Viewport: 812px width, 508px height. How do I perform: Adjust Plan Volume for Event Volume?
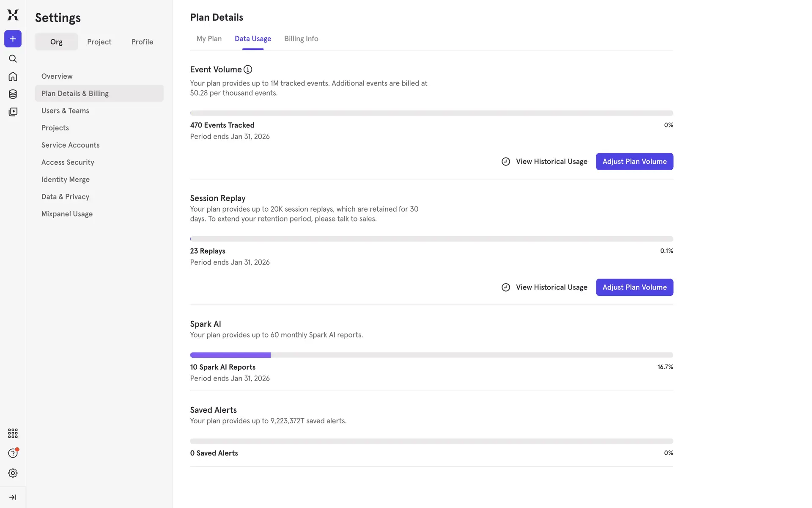coord(634,161)
